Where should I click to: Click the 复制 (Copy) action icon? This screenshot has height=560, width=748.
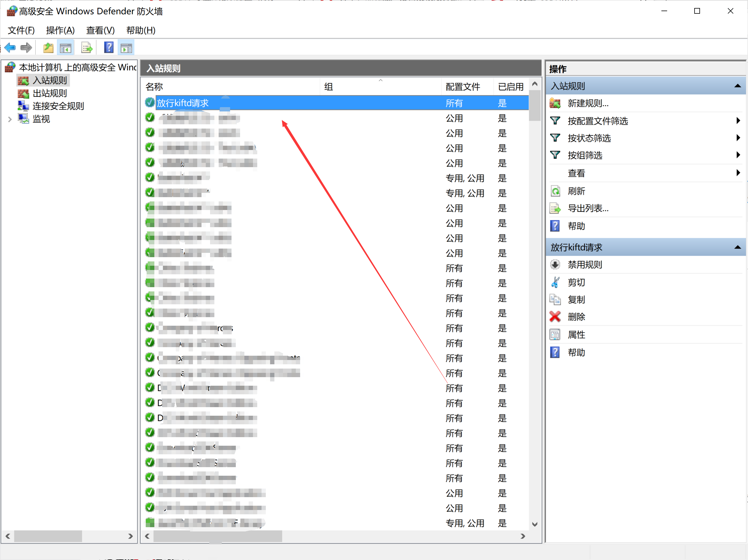tap(555, 299)
